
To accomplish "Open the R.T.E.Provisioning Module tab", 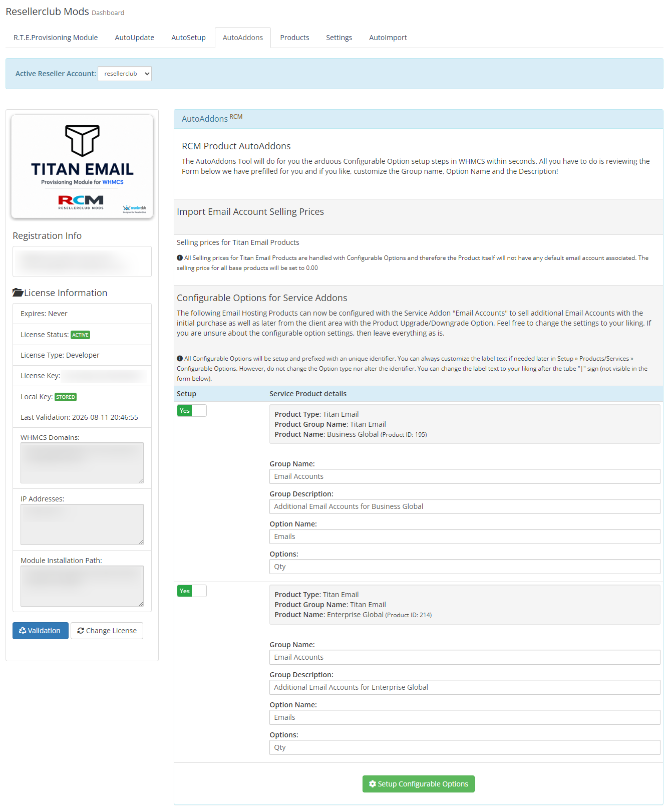I will (x=56, y=38).
